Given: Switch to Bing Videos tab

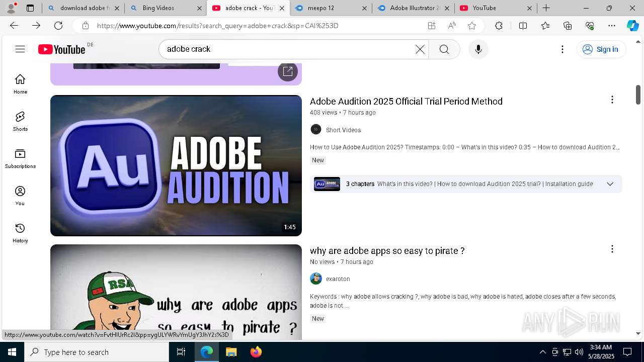Looking at the screenshot, I should [165, 8].
